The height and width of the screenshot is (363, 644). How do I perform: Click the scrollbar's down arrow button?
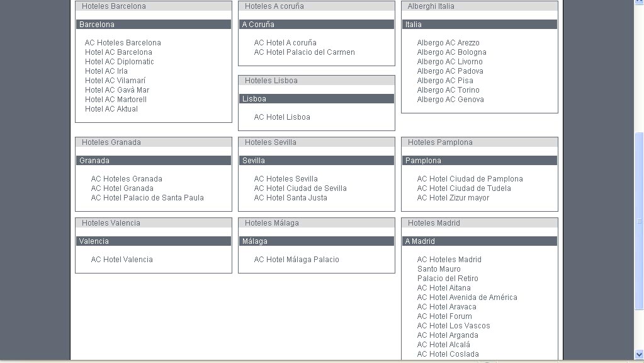click(x=639, y=354)
